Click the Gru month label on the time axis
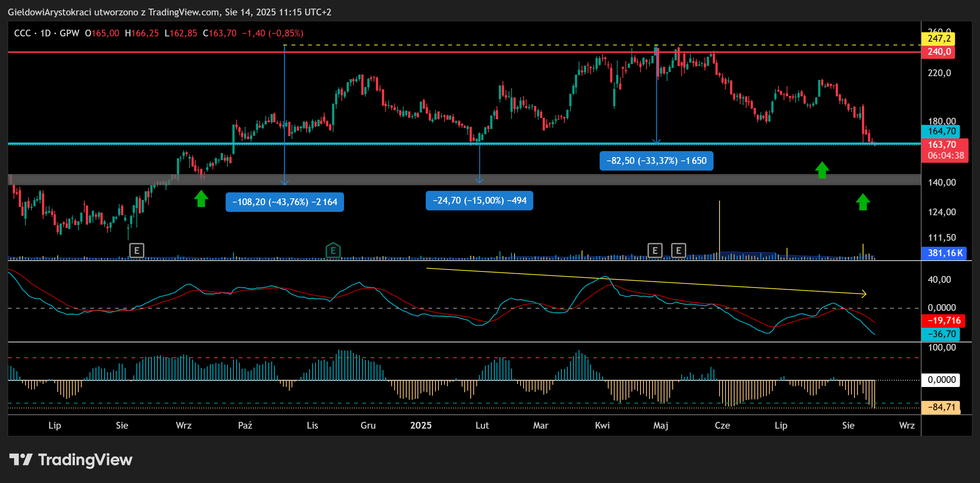 (368, 426)
